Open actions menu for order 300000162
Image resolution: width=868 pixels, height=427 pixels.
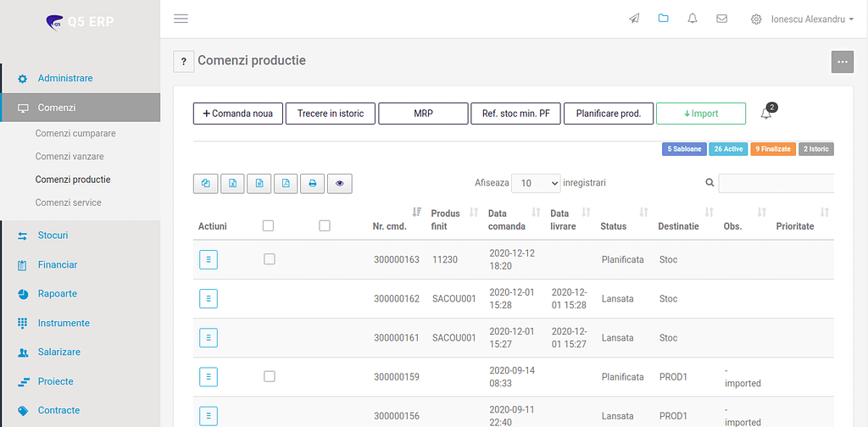(209, 299)
